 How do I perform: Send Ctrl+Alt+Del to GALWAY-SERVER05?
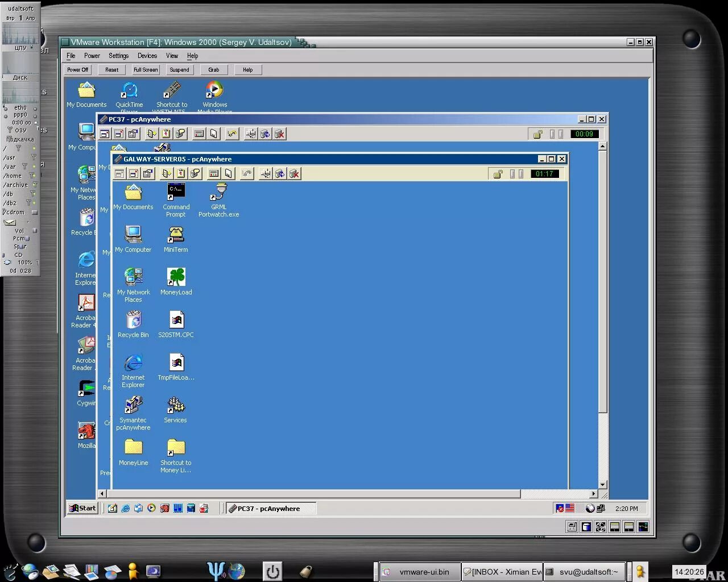266,174
